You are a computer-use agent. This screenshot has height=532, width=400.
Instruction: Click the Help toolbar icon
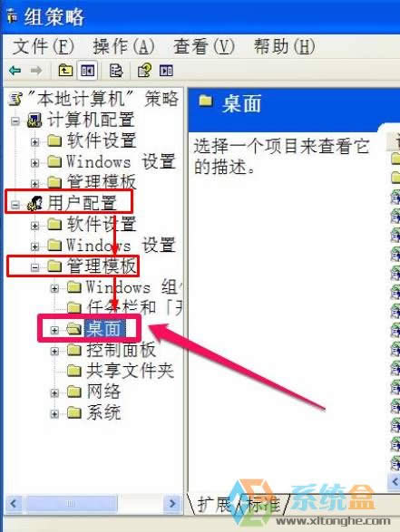144,71
